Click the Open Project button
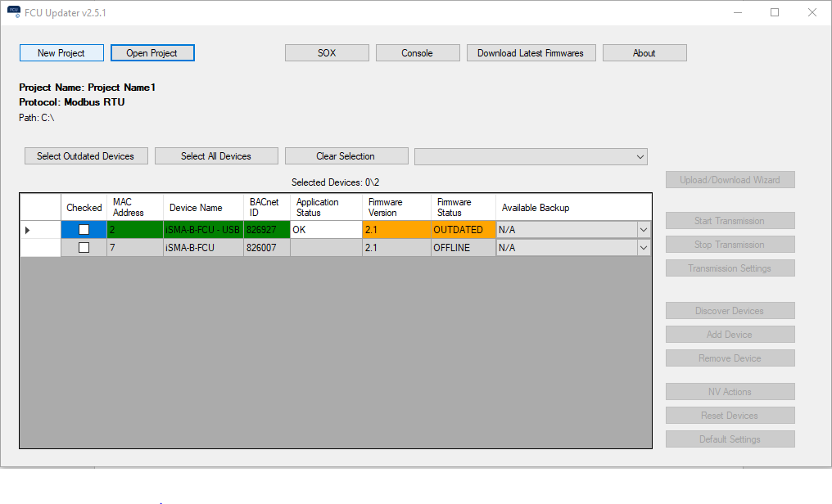 click(x=152, y=53)
